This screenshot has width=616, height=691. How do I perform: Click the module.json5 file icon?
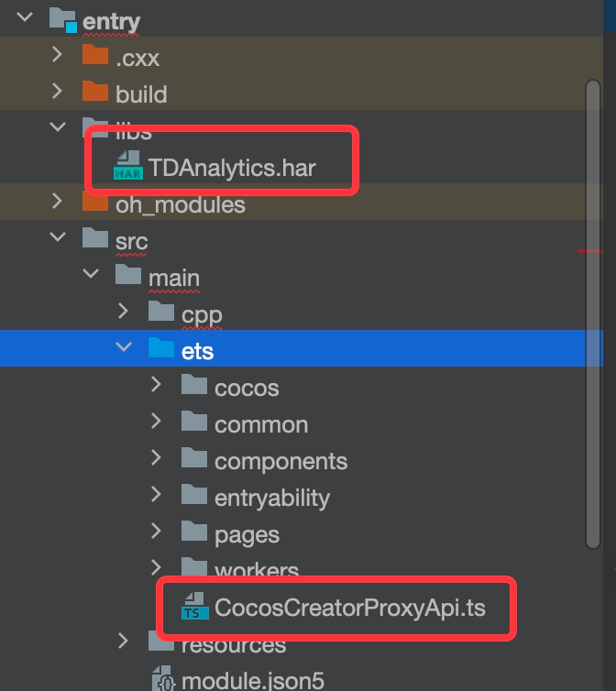click(x=163, y=679)
